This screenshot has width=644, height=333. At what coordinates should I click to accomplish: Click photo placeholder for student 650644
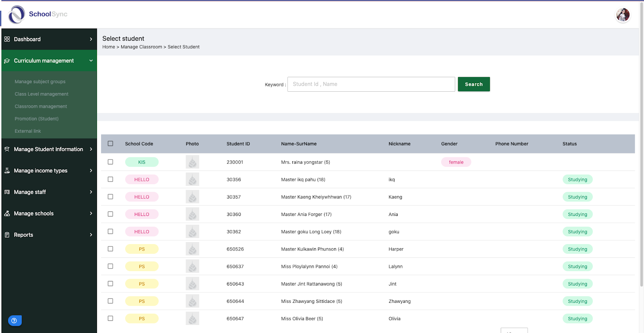(x=192, y=301)
